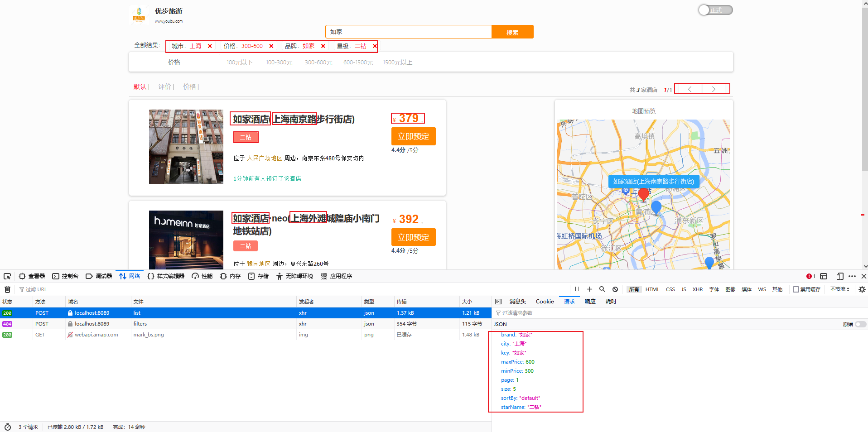Remove the price 300-600 filter tag
Image resolution: width=868 pixels, height=432 pixels.
(x=271, y=46)
